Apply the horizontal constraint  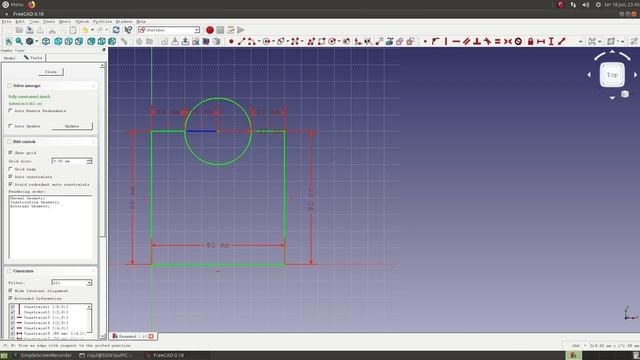pos(456,41)
